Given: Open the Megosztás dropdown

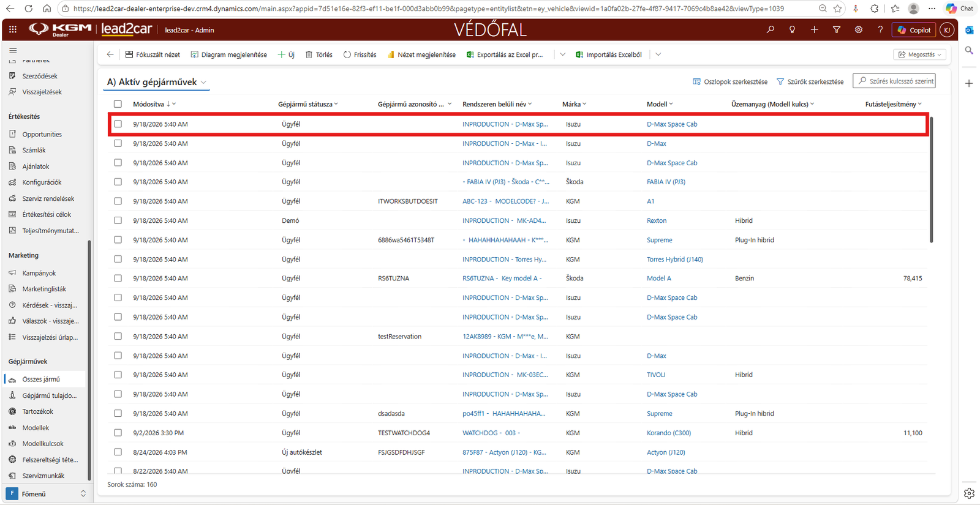Looking at the screenshot, I should [919, 54].
